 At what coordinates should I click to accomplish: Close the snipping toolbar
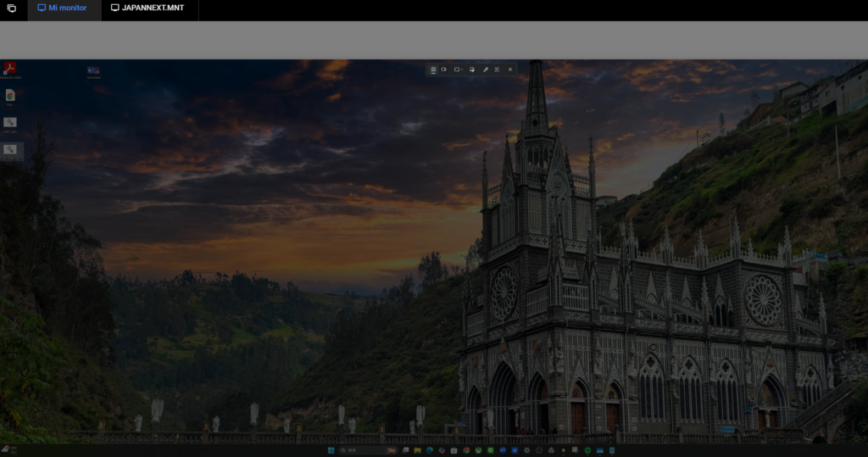click(x=510, y=70)
